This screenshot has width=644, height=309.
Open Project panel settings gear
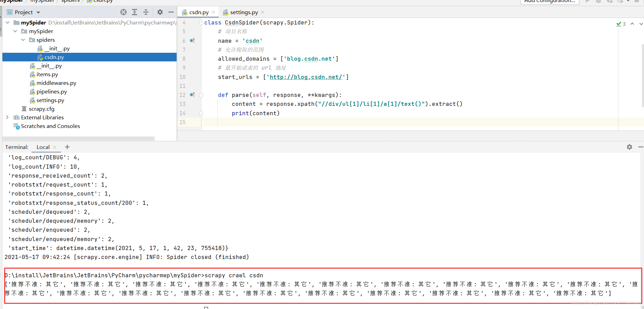tap(160, 12)
